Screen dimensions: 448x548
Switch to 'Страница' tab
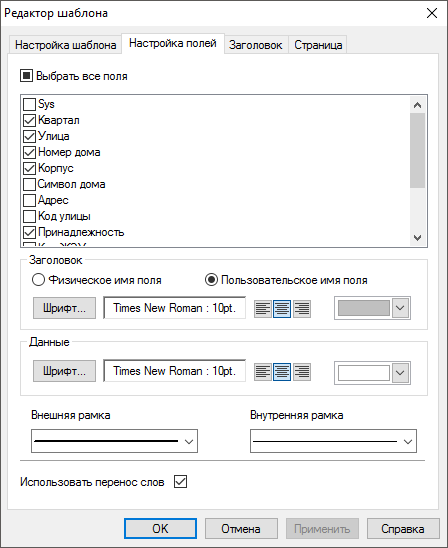point(318,45)
